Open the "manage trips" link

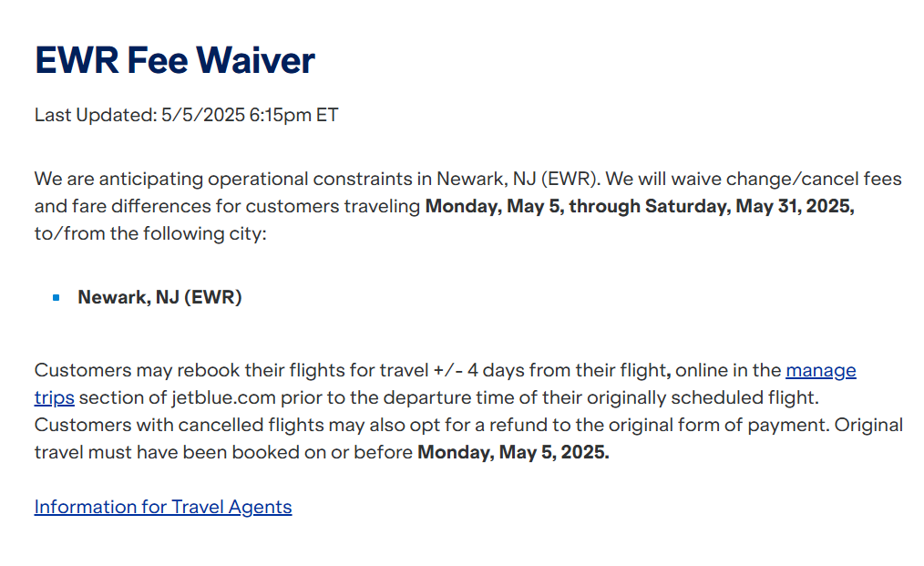820,371
